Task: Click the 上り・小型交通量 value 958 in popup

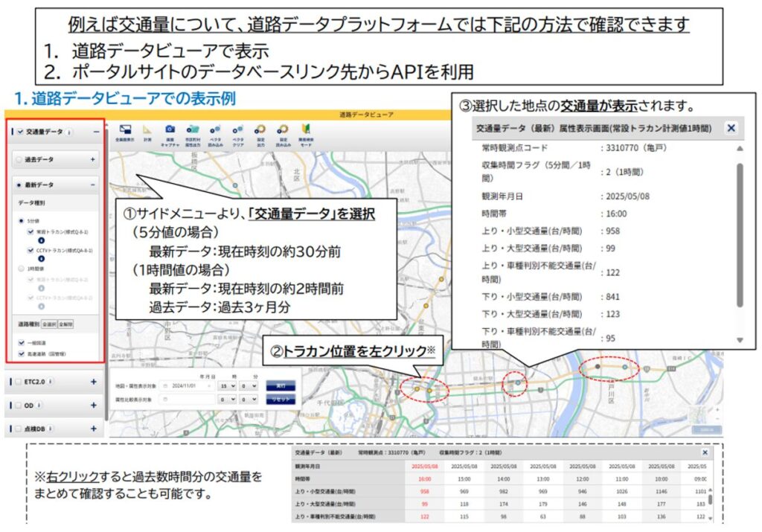Action: pos(613,231)
